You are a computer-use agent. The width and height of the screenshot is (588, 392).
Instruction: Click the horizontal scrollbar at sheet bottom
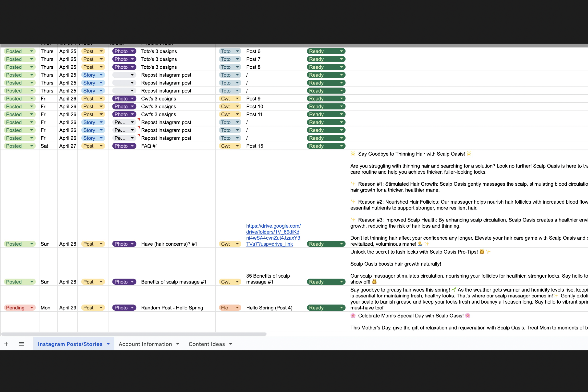tap(134, 334)
